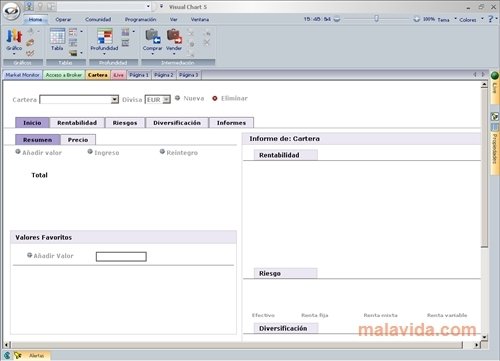The image size is (500, 361).
Task: Select the Ver ribbon tab
Action: (174, 19)
